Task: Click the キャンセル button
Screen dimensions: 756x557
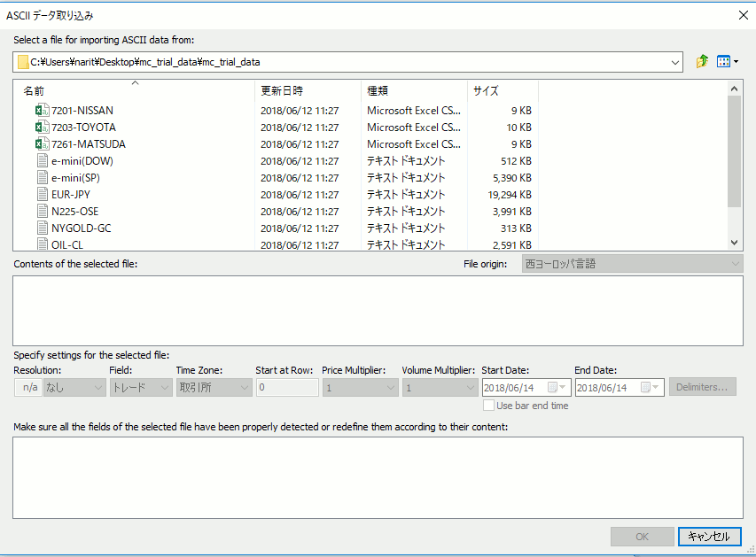Action: pos(709,537)
